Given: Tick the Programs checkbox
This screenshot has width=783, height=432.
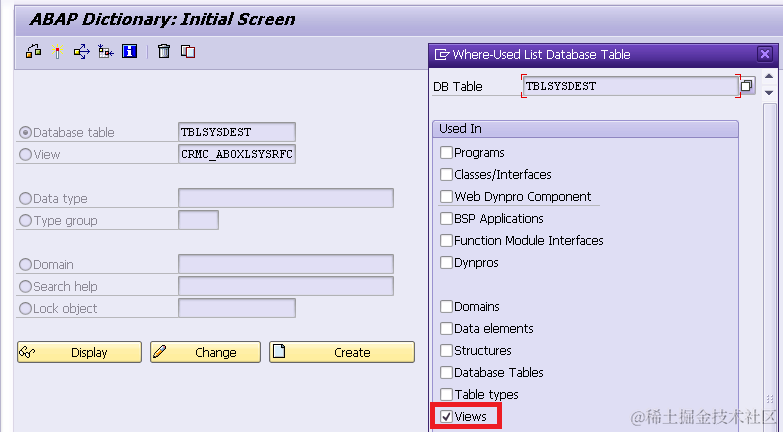Looking at the screenshot, I should tap(446, 152).
